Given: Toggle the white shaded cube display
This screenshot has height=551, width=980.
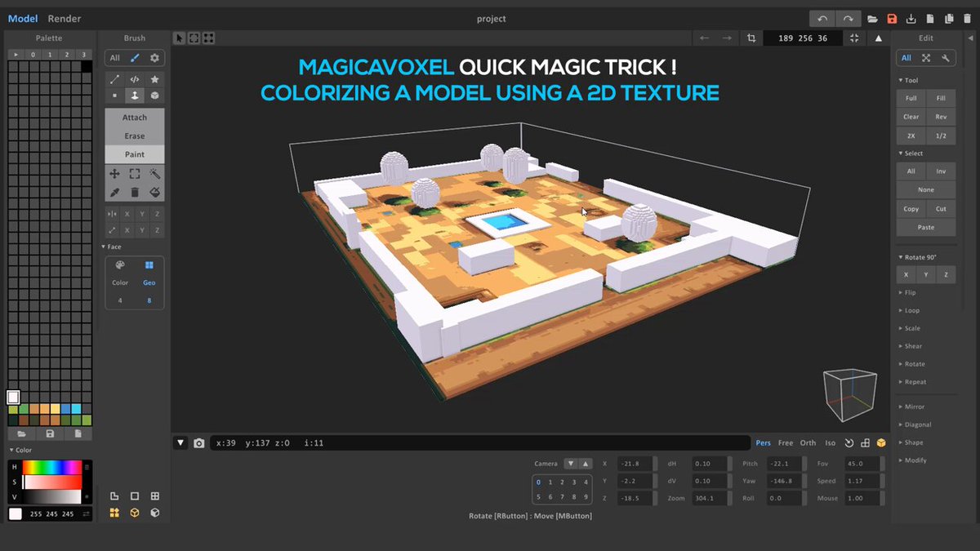Looking at the screenshot, I should pyautogui.click(x=155, y=513).
